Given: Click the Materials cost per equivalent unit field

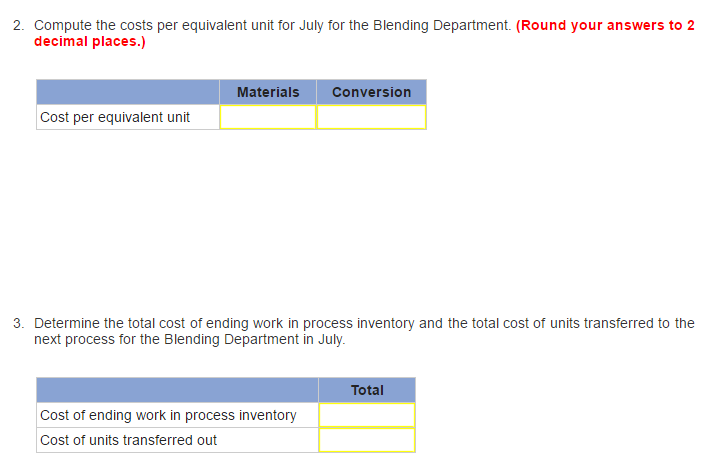Looking at the screenshot, I should (x=267, y=117).
